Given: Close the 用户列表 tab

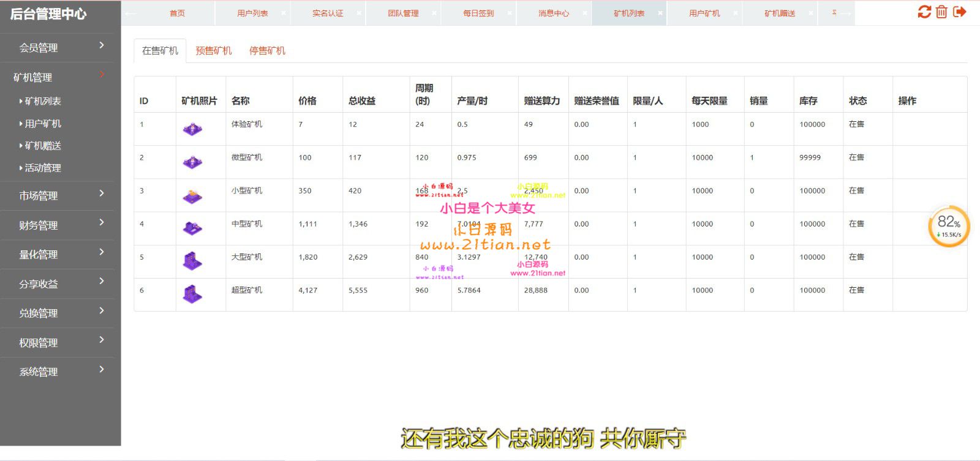Looking at the screenshot, I should coord(284,13).
